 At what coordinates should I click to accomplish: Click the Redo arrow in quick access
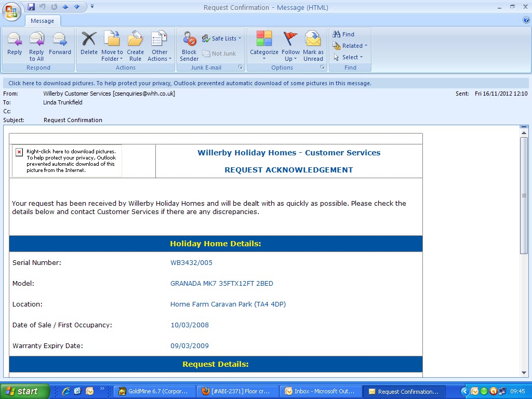tap(54, 7)
